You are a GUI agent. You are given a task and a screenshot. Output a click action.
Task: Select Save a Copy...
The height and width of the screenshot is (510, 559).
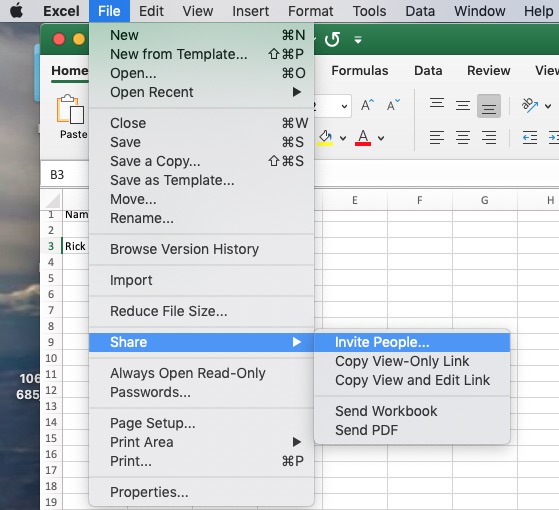pyautogui.click(x=201, y=161)
